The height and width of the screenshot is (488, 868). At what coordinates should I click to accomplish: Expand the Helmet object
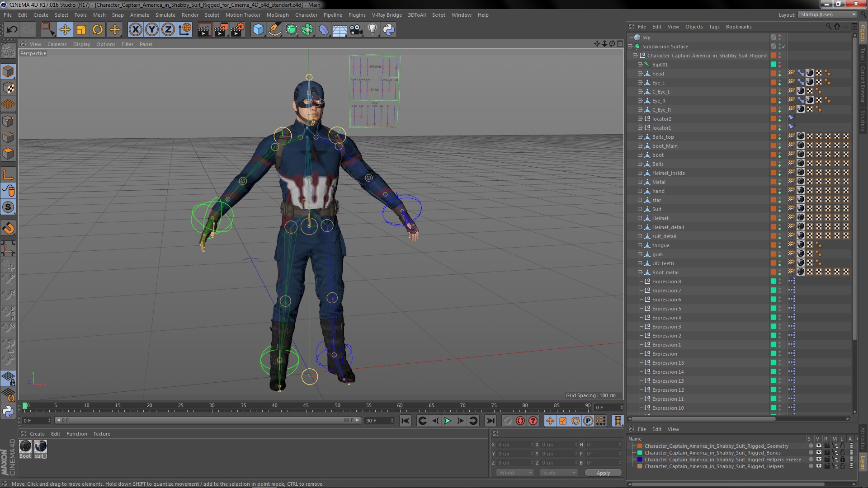(x=640, y=218)
